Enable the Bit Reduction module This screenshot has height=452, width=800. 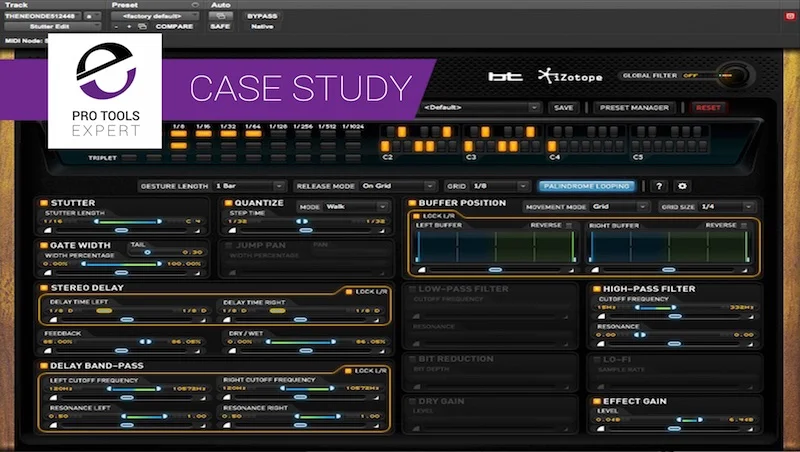(412, 359)
